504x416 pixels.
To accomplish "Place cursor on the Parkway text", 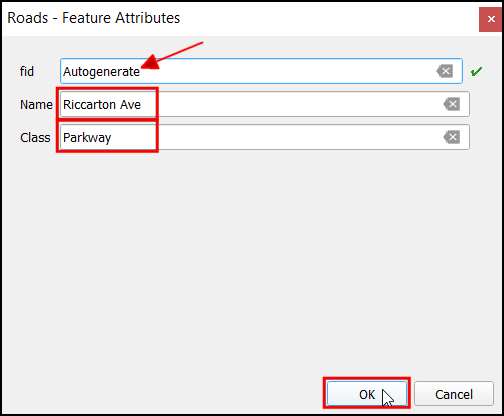I will pos(87,138).
